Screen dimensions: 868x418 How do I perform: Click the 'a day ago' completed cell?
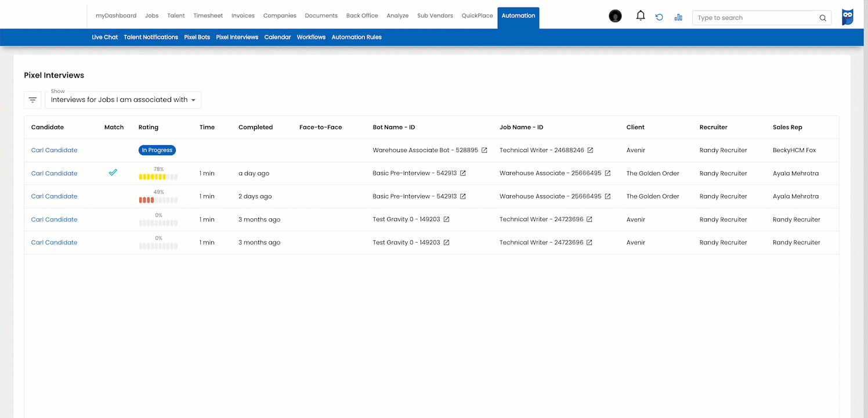254,174
